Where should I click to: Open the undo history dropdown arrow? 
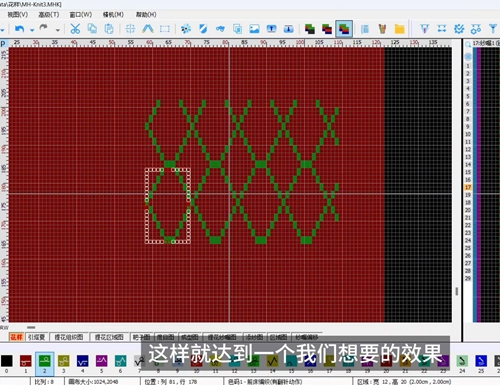[x=32, y=30]
